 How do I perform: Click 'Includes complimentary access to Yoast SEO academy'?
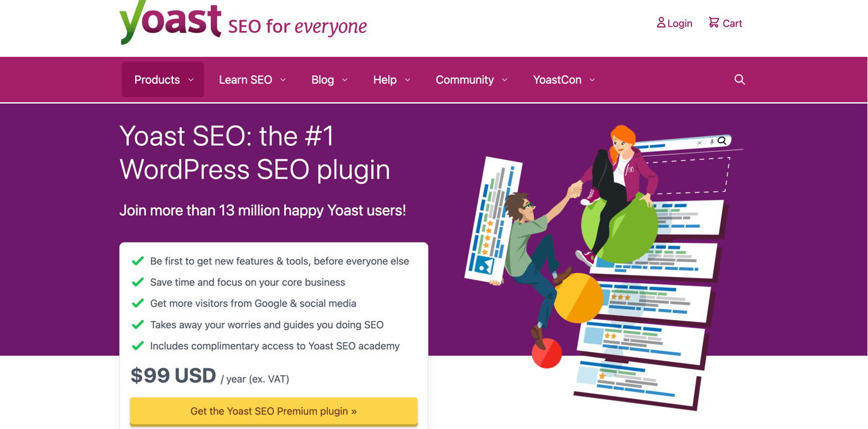coord(275,346)
